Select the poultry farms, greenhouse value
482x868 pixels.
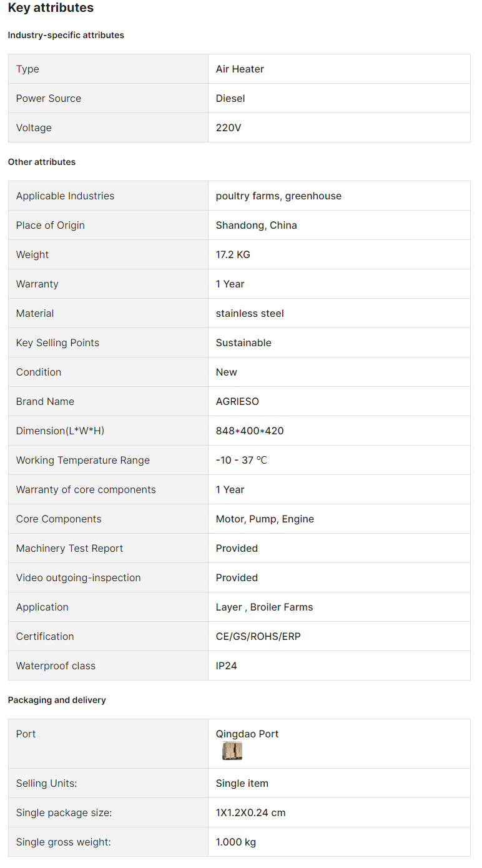tap(278, 196)
